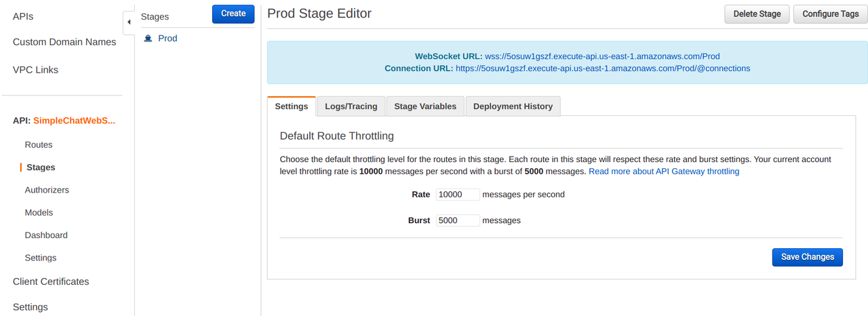
Task: Select the Settings tab
Action: click(x=292, y=106)
